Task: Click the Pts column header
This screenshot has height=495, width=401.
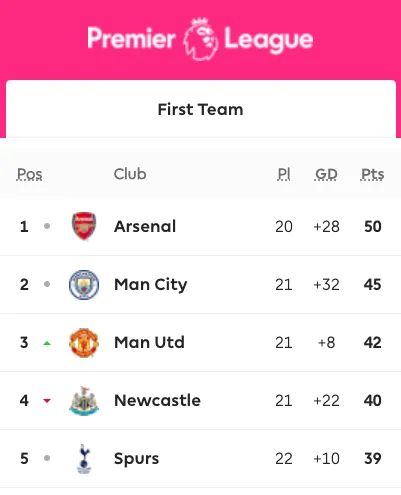Action: (x=373, y=174)
